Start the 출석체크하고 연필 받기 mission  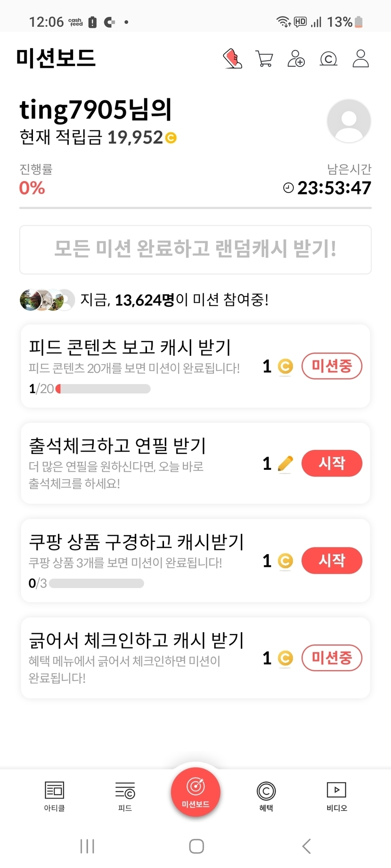coord(332,463)
